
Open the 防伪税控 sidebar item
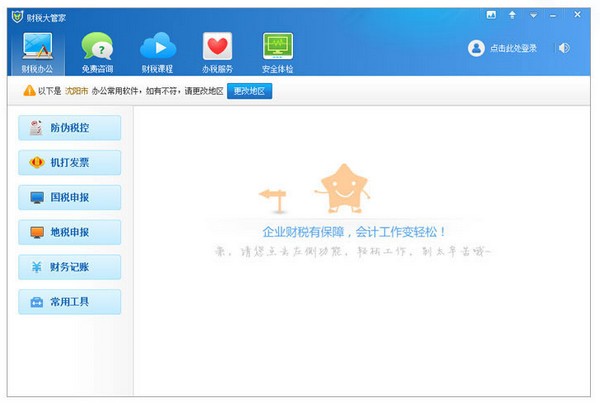(69, 128)
